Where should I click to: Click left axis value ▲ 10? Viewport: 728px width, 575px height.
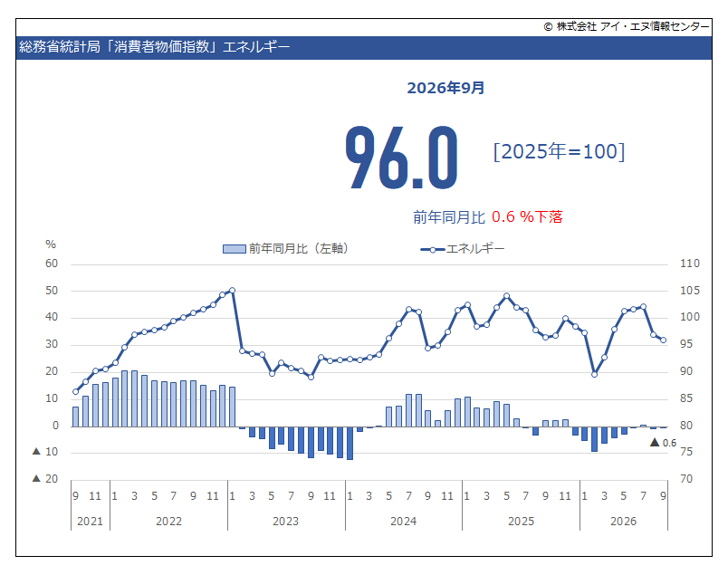pos(45,452)
